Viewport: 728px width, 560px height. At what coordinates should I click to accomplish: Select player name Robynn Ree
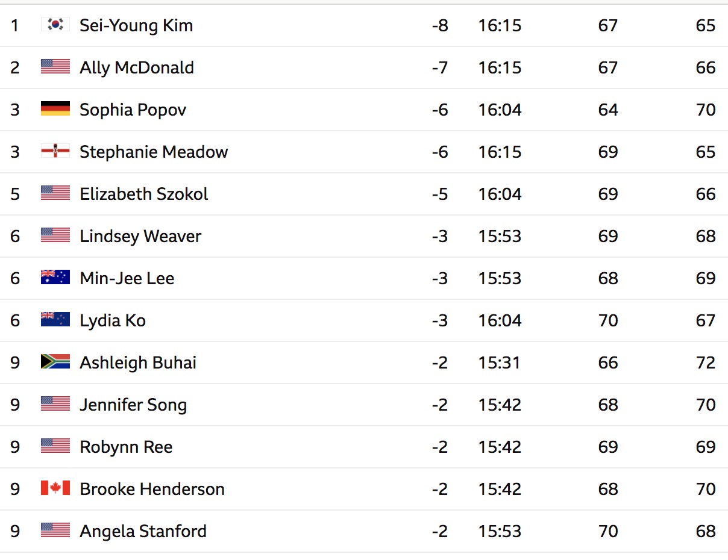click(126, 447)
